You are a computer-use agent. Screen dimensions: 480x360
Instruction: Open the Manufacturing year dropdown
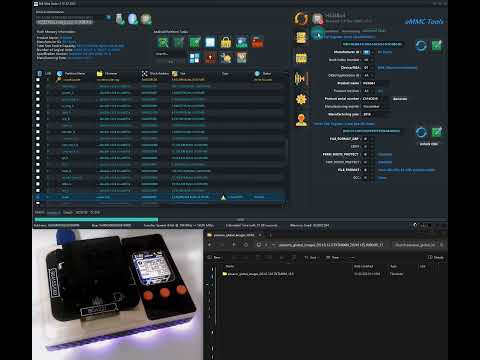[x=375, y=114]
